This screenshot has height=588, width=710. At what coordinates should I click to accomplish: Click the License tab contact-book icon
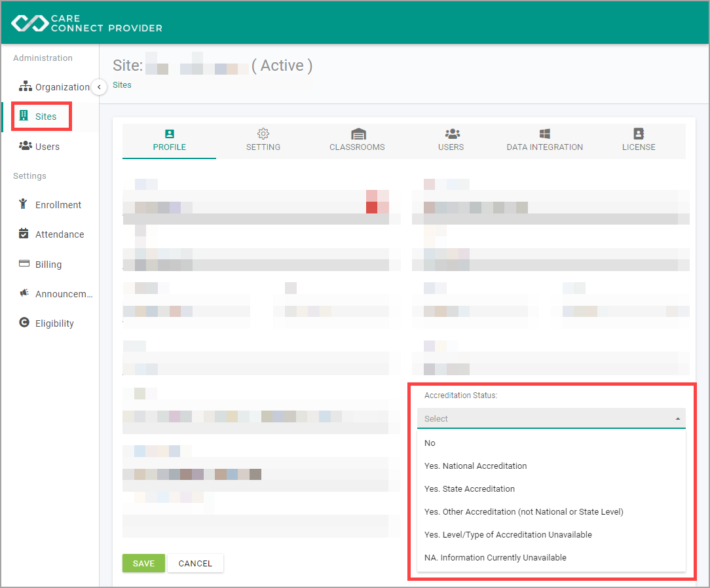[x=639, y=134]
